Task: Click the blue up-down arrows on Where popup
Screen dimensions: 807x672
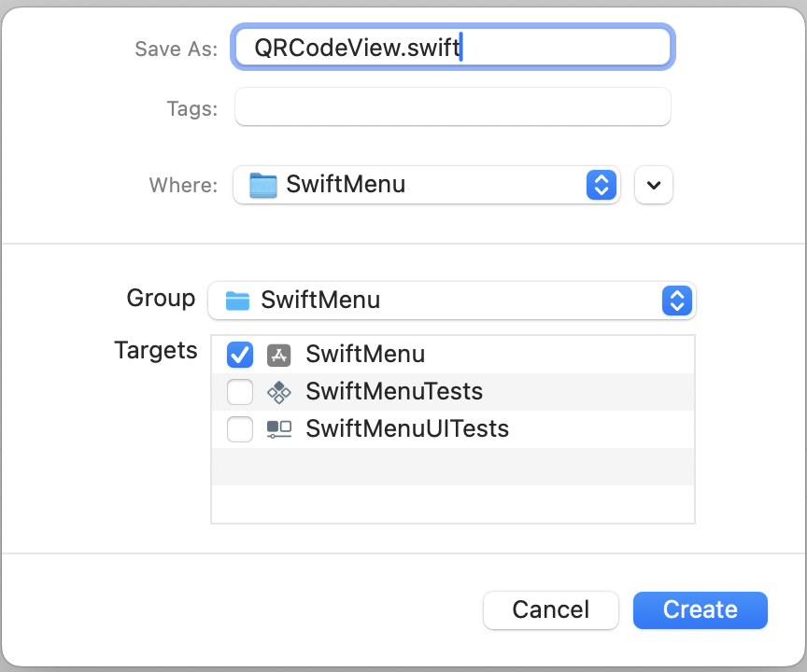Action: click(602, 185)
